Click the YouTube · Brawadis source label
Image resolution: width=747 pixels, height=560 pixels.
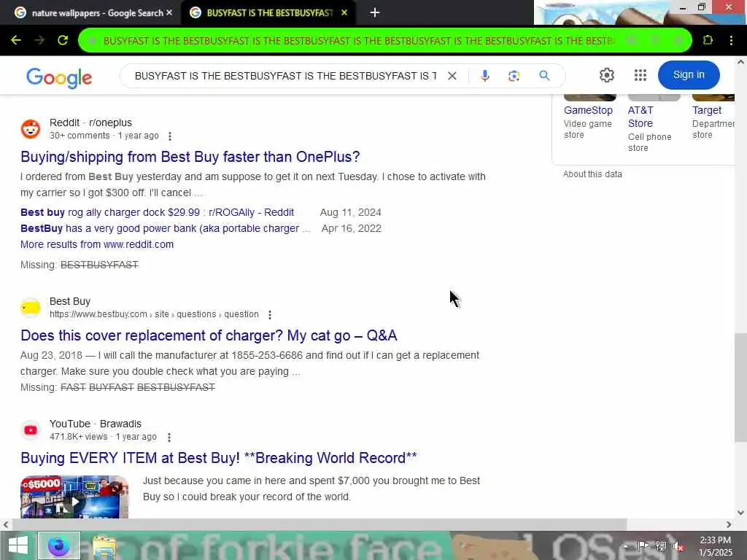click(96, 424)
